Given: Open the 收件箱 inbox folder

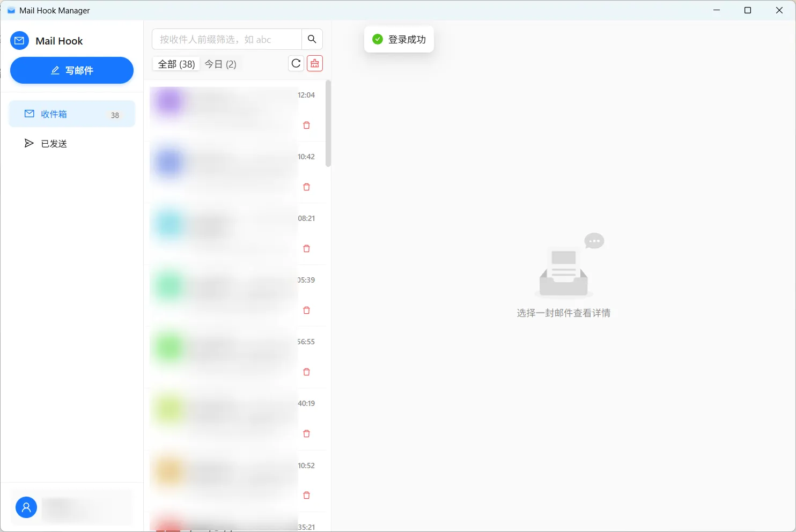Looking at the screenshot, I should click(72, 114).
